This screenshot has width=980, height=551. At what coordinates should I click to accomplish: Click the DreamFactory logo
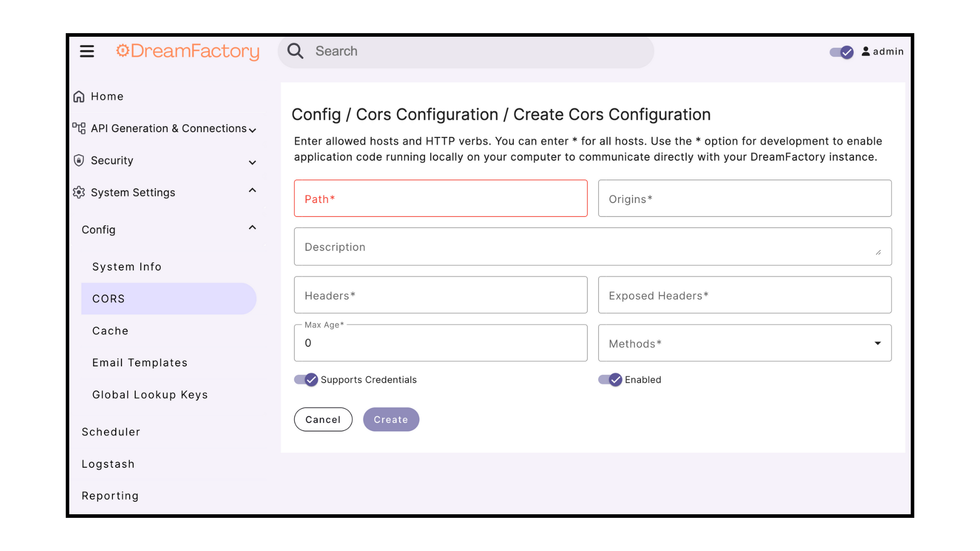tap(188, 51)
